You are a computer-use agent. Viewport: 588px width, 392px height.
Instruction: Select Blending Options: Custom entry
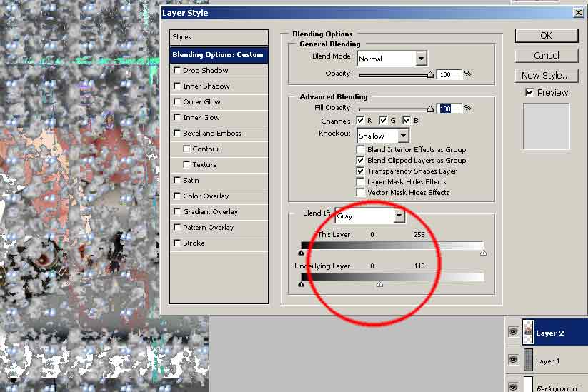219,55
